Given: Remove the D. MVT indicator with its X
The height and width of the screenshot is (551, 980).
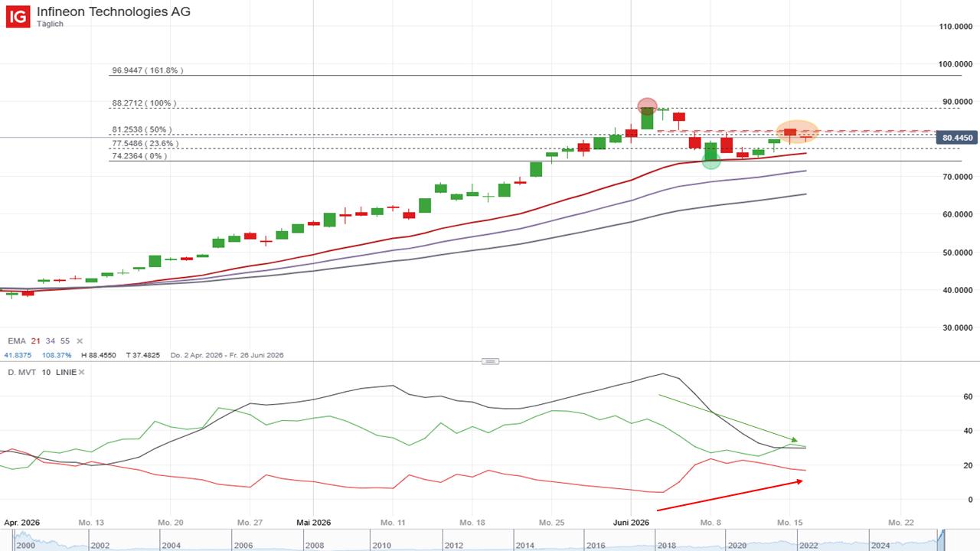Looking at the screenshot, I should [x=81, y=372].
